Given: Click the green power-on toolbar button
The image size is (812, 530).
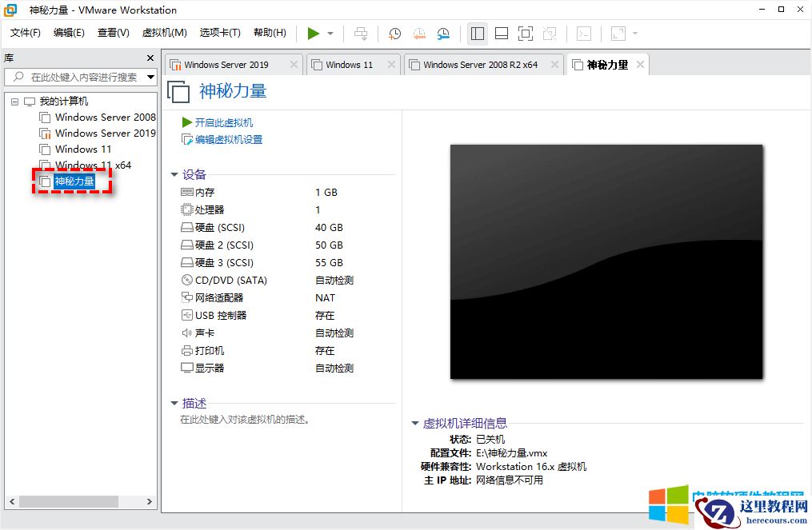Looking at the screenshot, I should coord(314,34).
